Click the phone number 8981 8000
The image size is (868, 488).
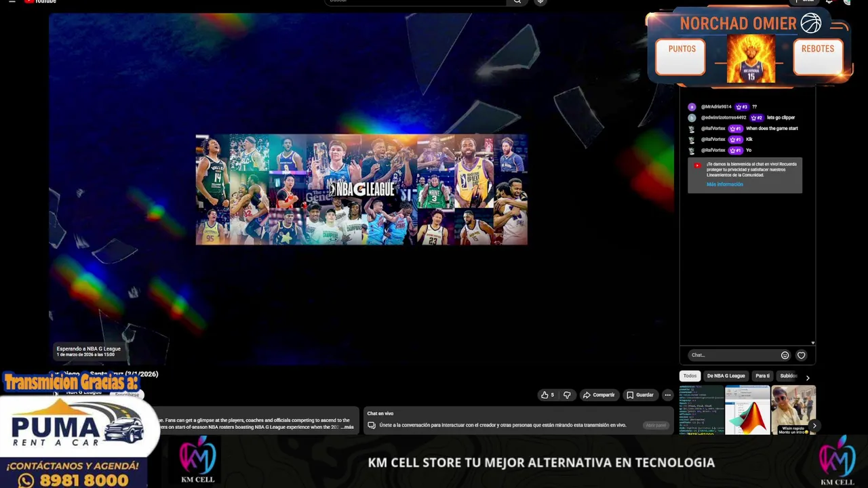(83, 481)
